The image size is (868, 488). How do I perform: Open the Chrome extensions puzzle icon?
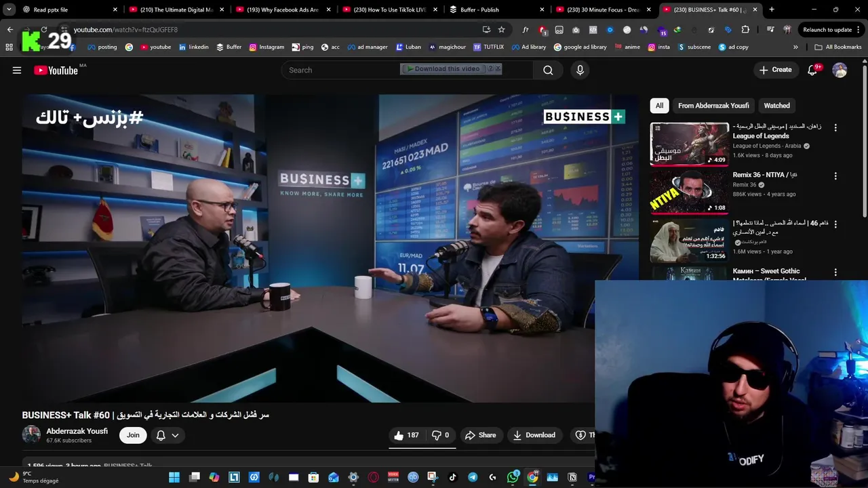tap(745, 30)
